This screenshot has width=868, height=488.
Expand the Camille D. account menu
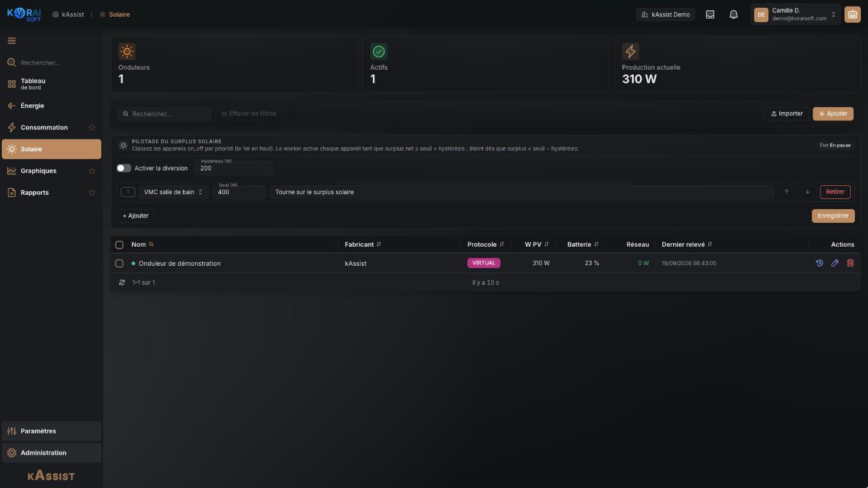(796, 14)
